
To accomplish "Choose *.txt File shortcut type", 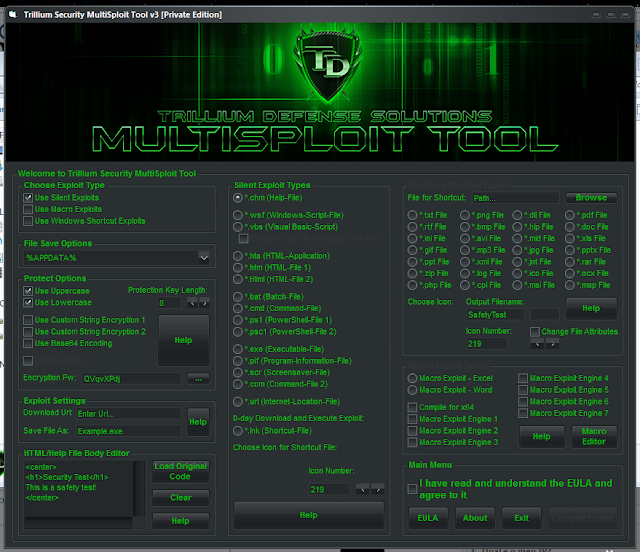I will [x=412, y=215].
